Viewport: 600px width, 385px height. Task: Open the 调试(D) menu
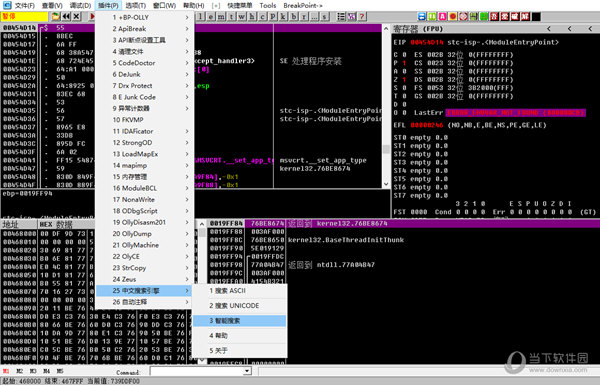click(x=80, y=6)
